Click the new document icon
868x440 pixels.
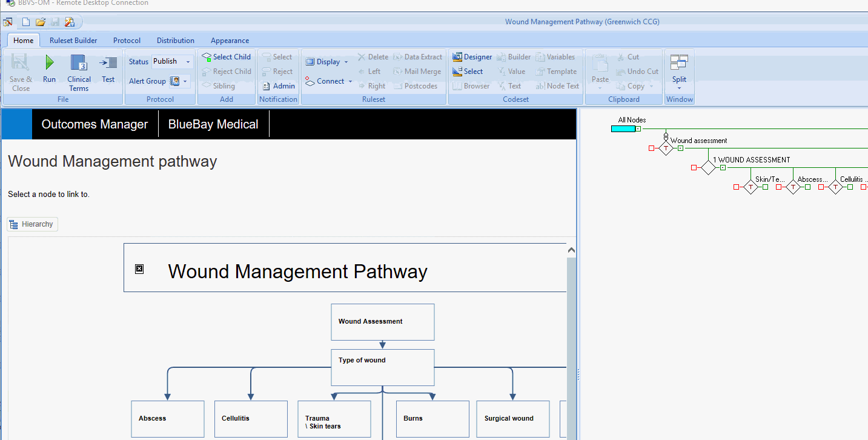coord(26,22)
